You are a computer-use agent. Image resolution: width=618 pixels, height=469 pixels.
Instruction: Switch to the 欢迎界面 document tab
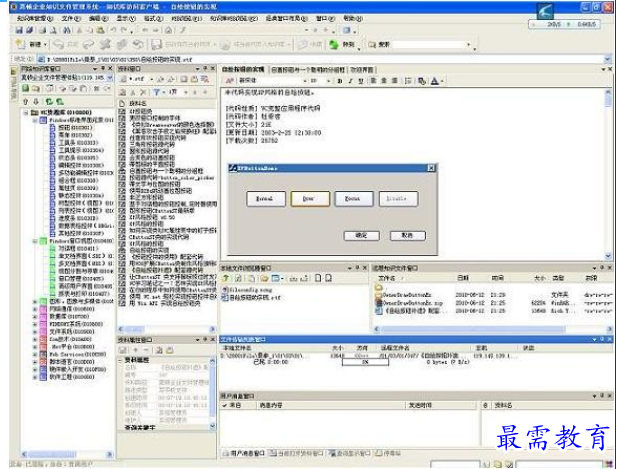361,70
